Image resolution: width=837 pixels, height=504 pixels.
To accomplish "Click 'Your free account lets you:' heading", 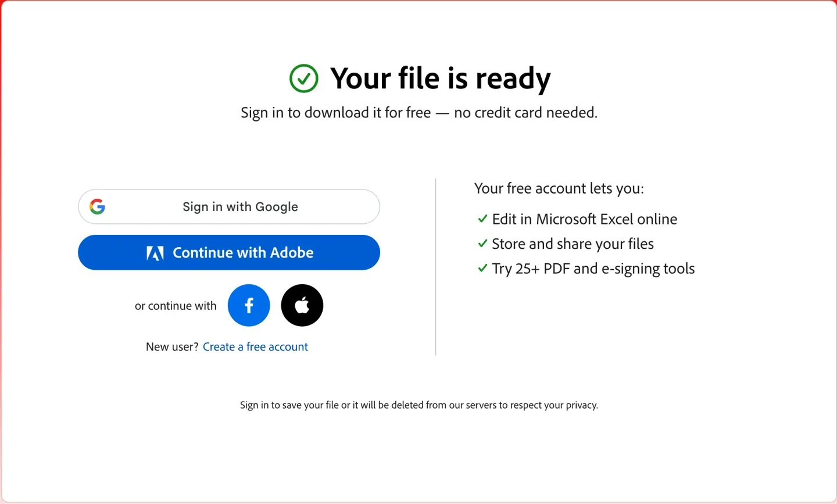I will point(559,188).
